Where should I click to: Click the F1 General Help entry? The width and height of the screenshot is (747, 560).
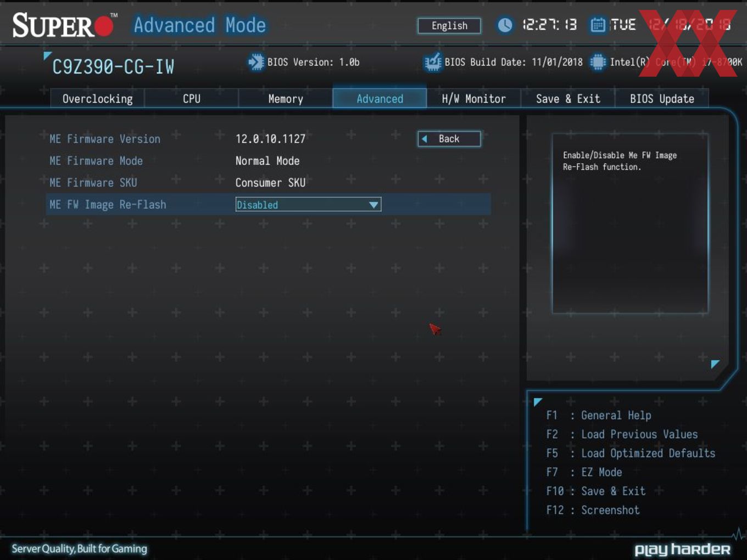pyautogui.click(x=599, y=416)
